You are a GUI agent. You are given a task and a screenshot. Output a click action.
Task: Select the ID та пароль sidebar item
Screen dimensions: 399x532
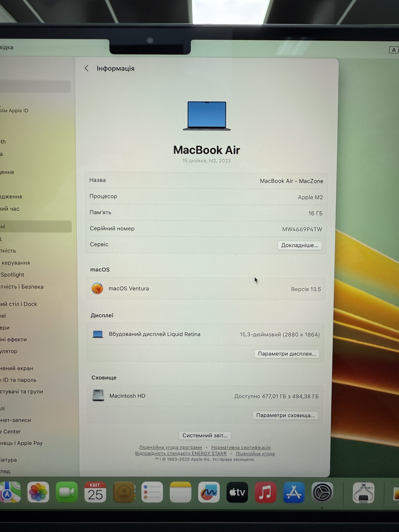coord(18,380)
